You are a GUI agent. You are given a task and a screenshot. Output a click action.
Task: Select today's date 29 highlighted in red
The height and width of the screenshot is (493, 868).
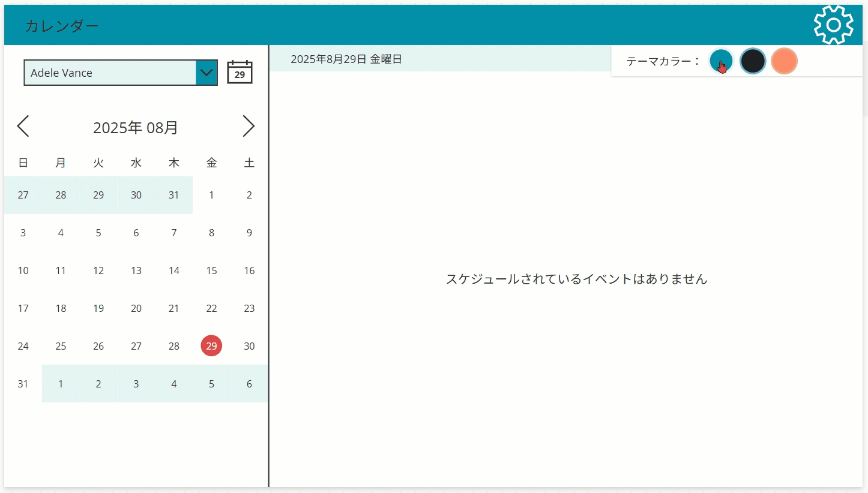click(x=211, y=346)
